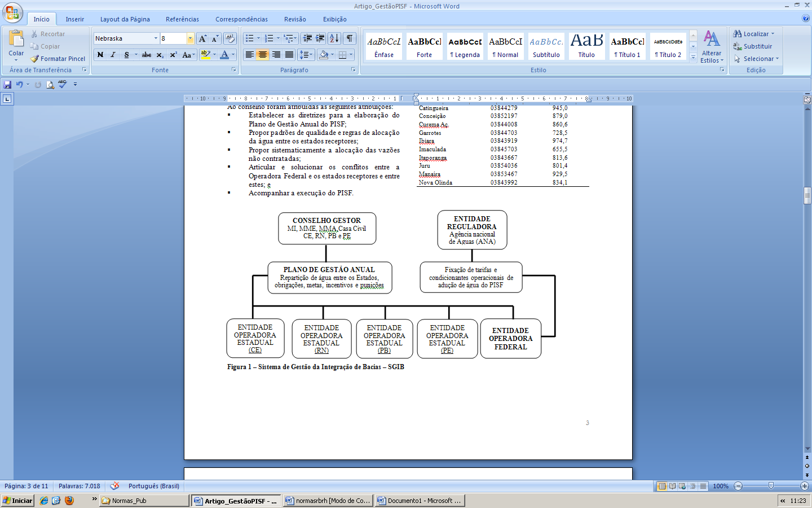Image resolution: width=812 pixels, height=508 pixels.
Task: Open font color dropdown arrow
Action: 233,55
